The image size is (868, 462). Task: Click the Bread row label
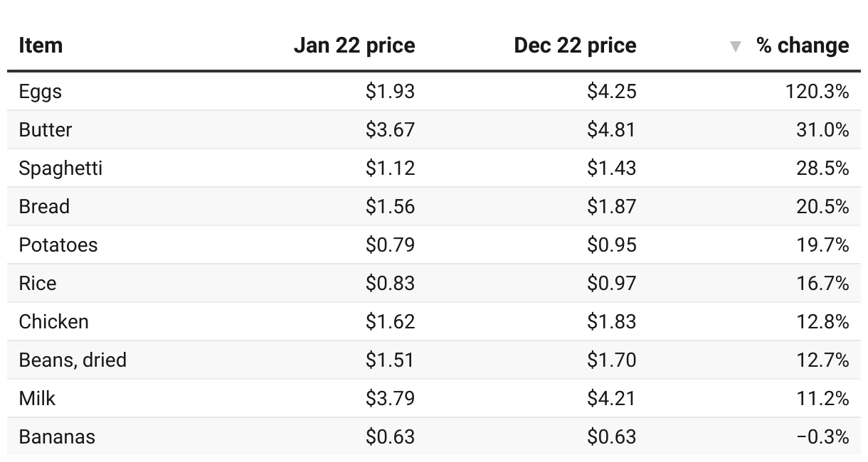click(x=44, y=207)
